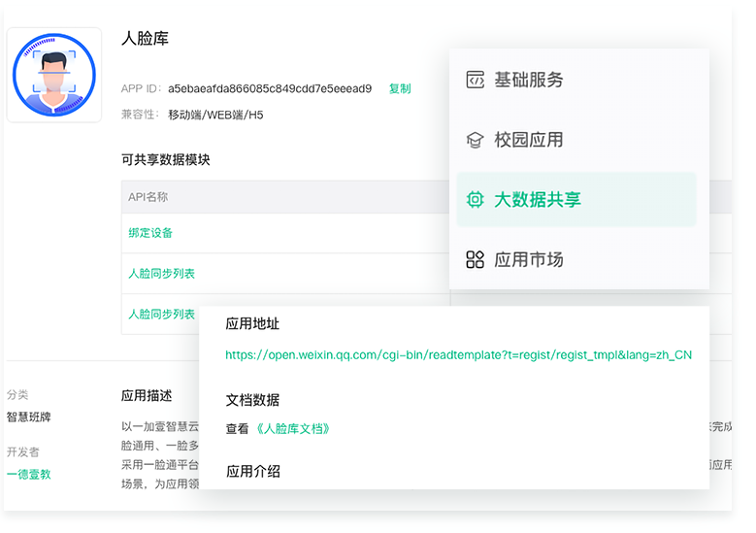The image size is (756, 533).
Task: Click the 校园应用 graduation cap icon
Action: tap(475, 140)
